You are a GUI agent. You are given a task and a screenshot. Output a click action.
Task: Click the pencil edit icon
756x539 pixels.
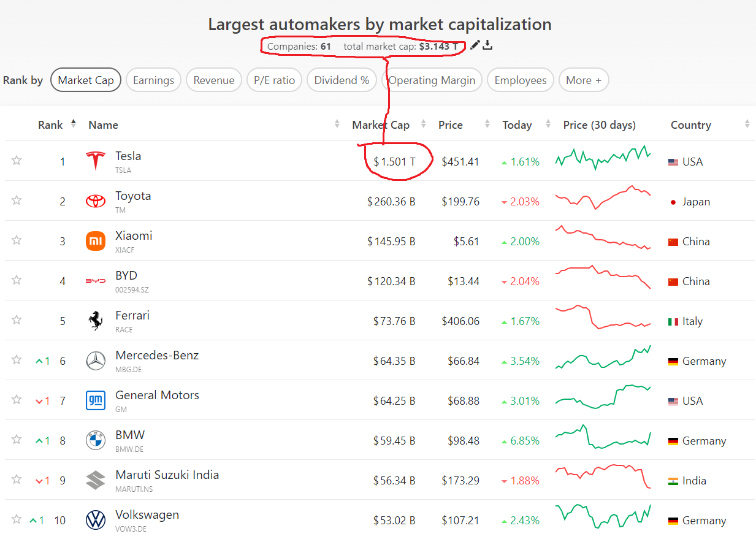click(475, 45)
